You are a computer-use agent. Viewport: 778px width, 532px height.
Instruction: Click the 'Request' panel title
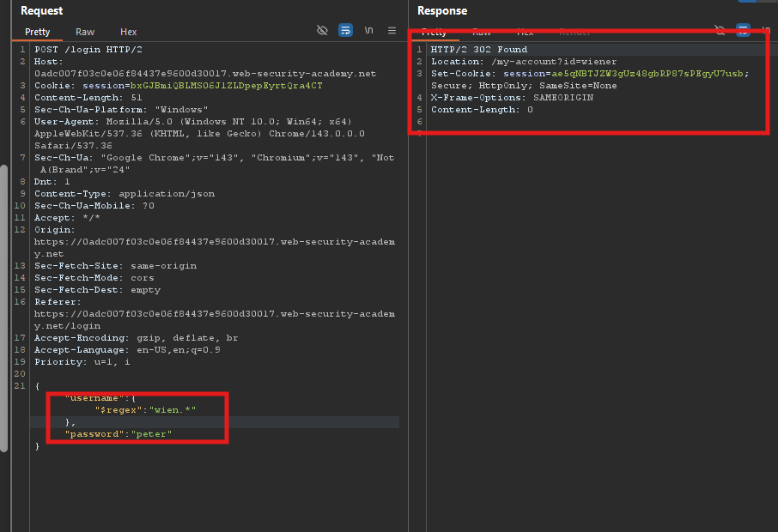pos(42,10)
